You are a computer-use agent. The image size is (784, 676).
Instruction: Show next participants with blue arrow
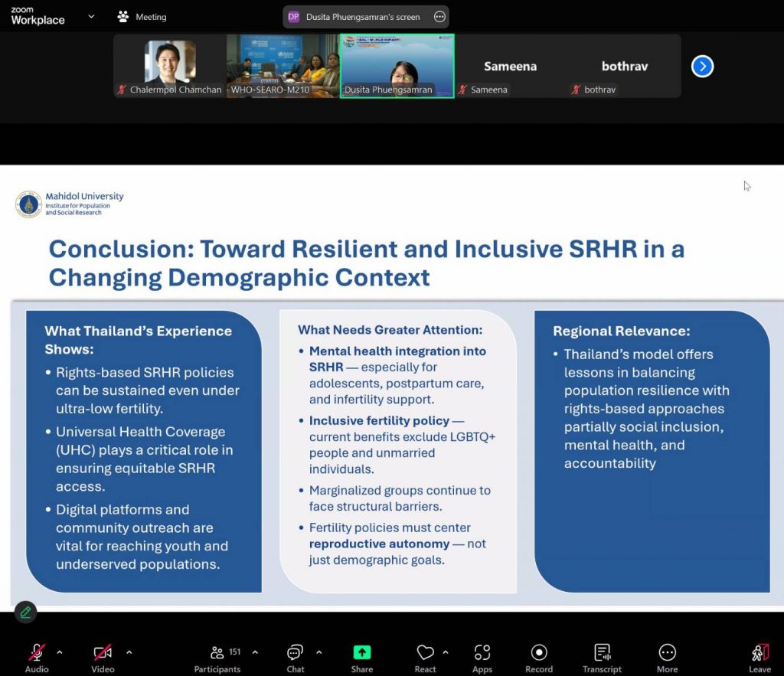(702, 67)
